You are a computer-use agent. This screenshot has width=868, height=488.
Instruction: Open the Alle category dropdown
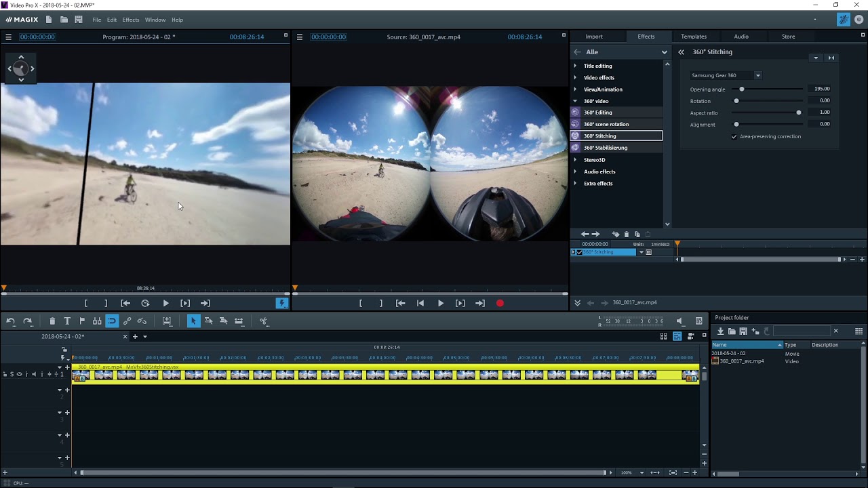664,52
